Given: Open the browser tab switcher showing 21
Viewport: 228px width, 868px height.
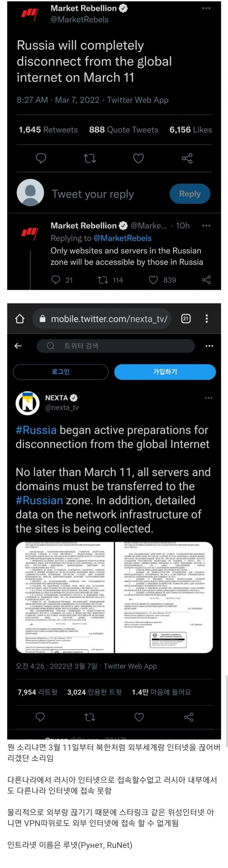Looking at the screenshot, I should 186,319.
